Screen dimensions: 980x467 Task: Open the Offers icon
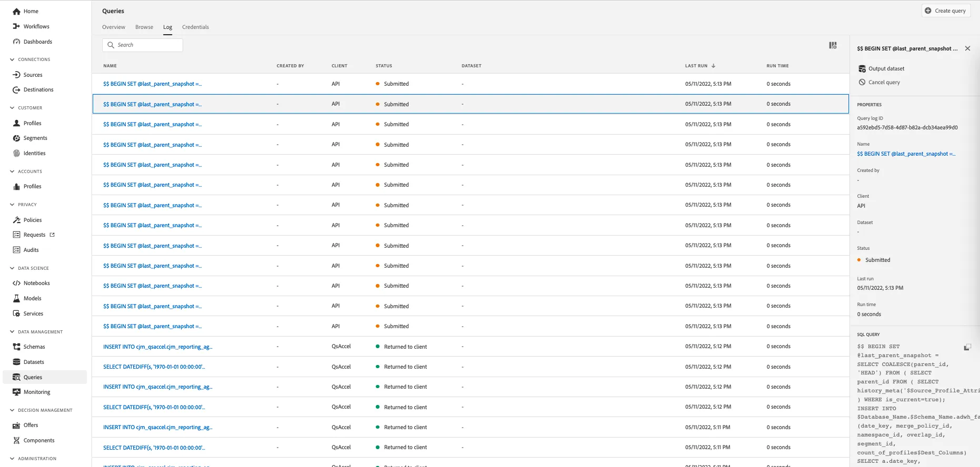click(x=16, y=425)
